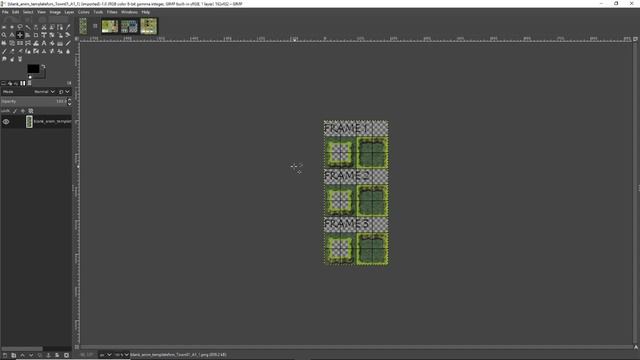Toggle visibility eye of blank_anim_template layer

click(6, 122)
